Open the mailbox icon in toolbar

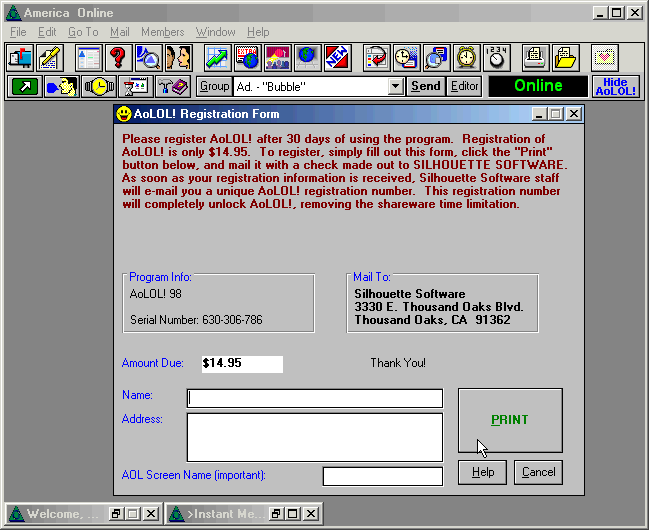[x=20, y=57]
